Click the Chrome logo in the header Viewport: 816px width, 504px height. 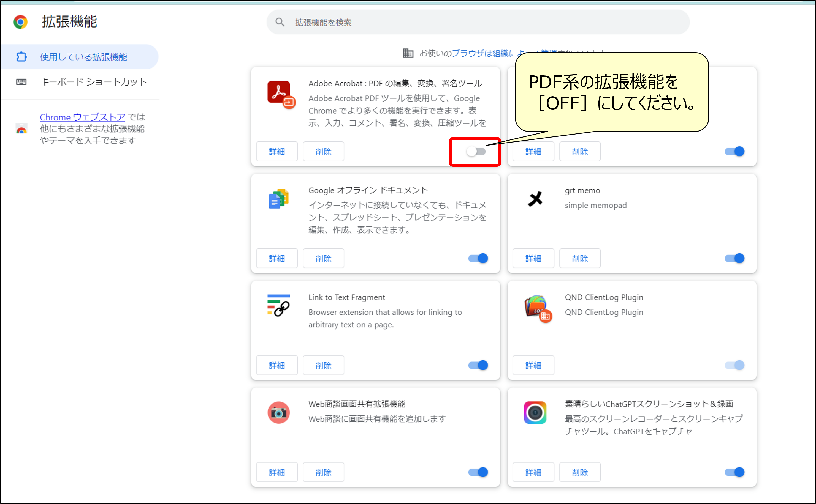click(x=20, y=22)
